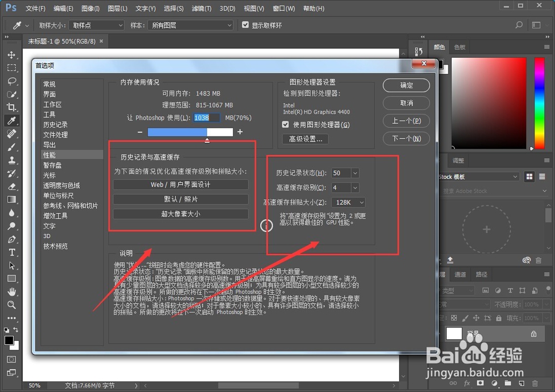The width and height of the screenshot is (555, 392).
Task: Click the hue spectrum strip
Action: pos(539,103)
